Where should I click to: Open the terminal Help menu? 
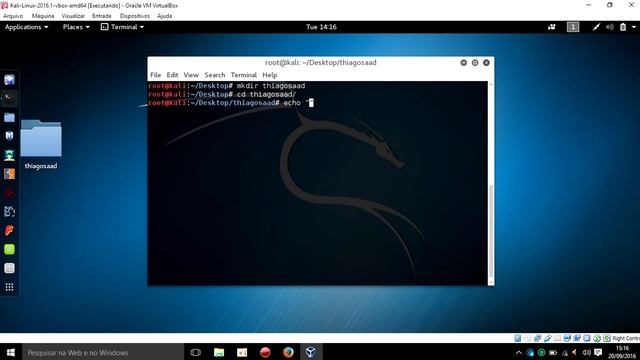pyautogui.click(x=269, y=75)
